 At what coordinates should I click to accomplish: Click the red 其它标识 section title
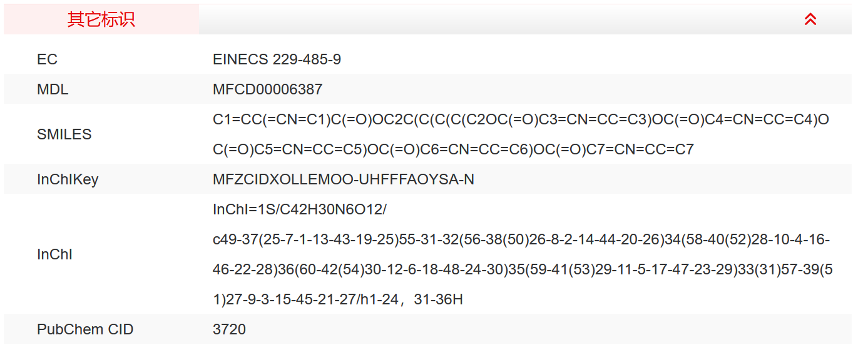(x=101, y=19)
